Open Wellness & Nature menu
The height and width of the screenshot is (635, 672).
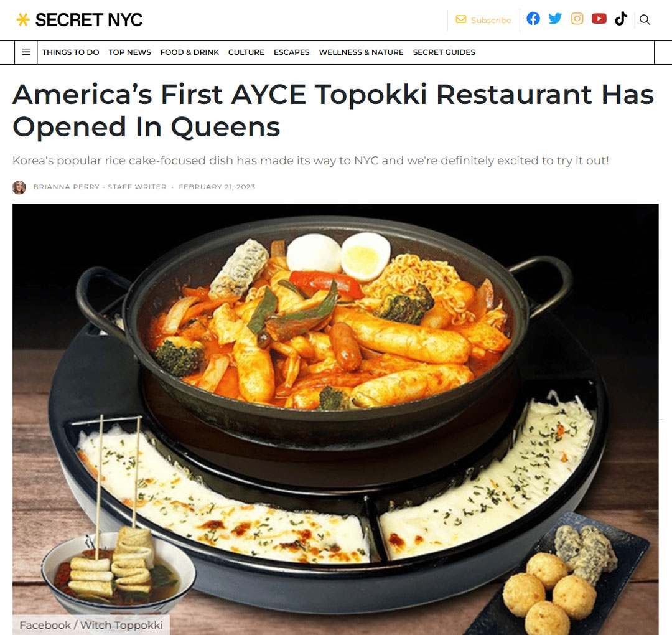(x=361, y=52)
